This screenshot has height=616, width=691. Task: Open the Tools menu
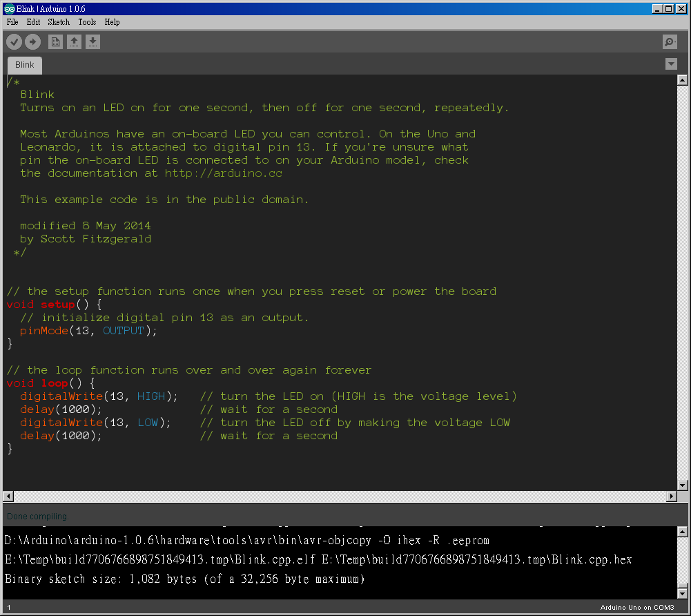(x=87, y=22)
